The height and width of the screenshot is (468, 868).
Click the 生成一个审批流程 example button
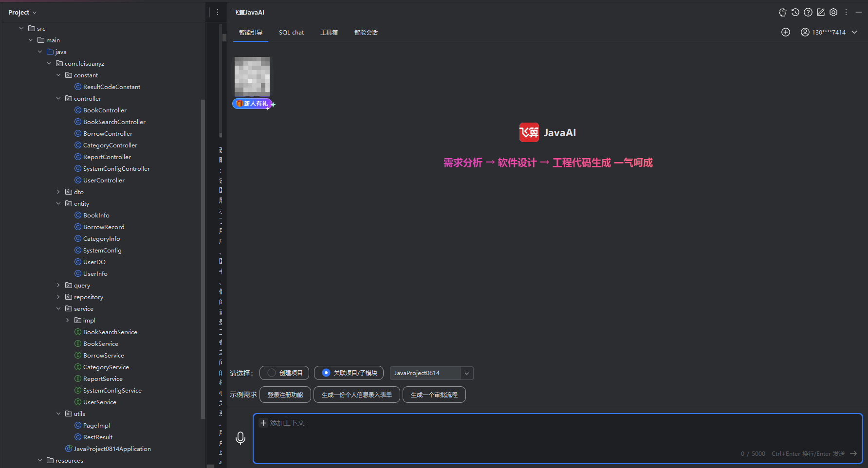click(434, 395)
